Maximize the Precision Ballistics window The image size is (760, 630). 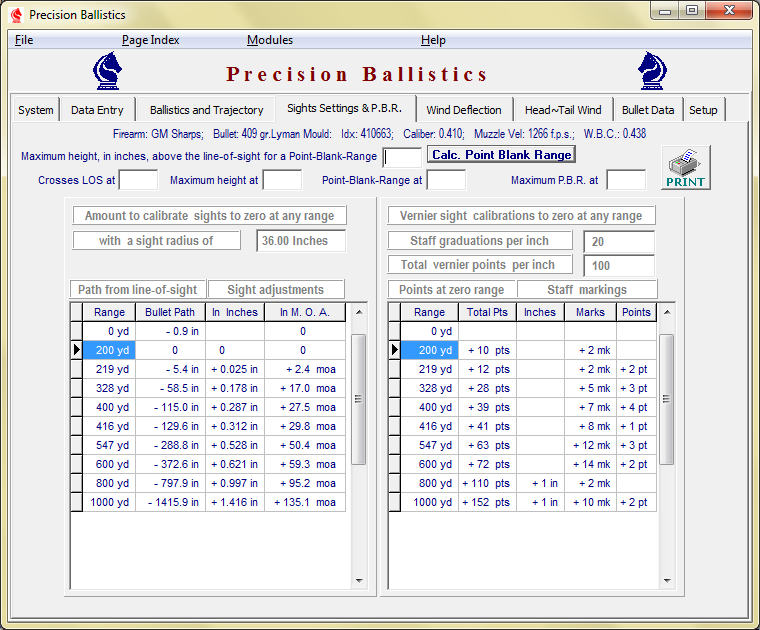(692, 11)
